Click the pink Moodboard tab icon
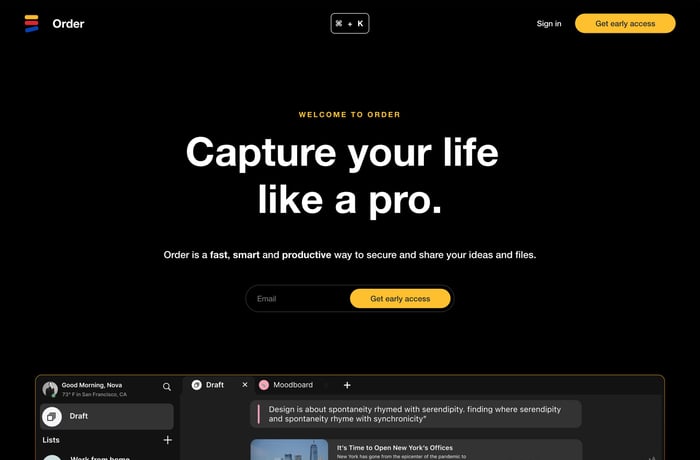The height and width of the screenshot is (460, 700). pos(264,385)
